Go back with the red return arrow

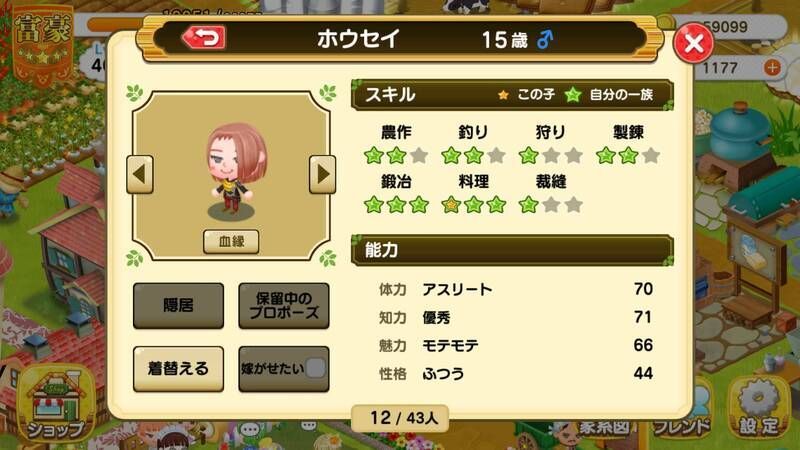tap(204, 38)
